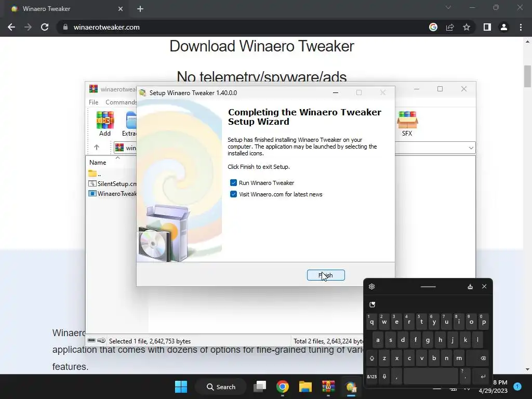Open touch keyboard emoji clipboard icon
Screen dimensions: 532x399
point(372,304)
